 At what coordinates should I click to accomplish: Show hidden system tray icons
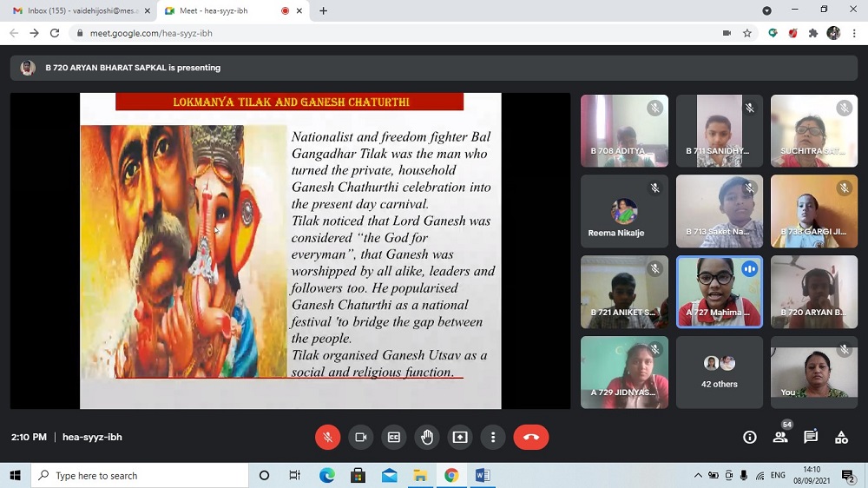click(698, 476)
